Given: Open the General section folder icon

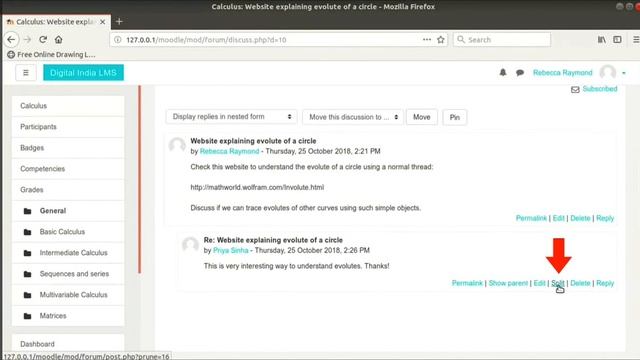Looking at the screenshot, I should [27, 211].
